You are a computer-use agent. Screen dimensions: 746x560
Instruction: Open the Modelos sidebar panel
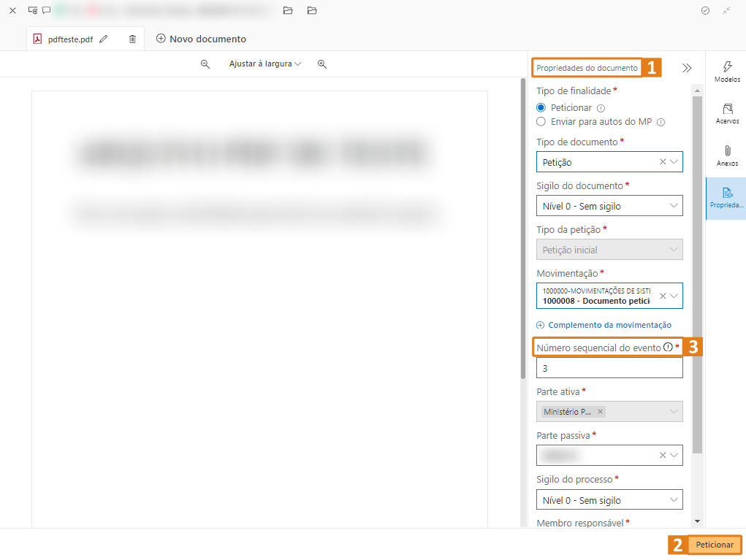tap(726, 72)
